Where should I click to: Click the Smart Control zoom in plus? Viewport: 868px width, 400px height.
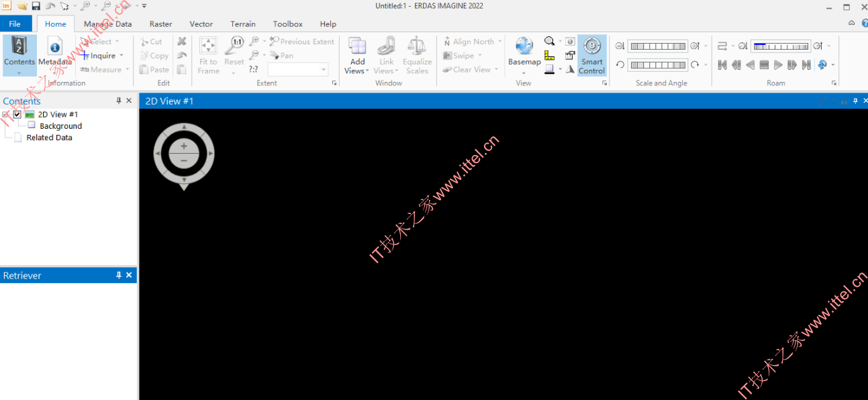(184, 146)
